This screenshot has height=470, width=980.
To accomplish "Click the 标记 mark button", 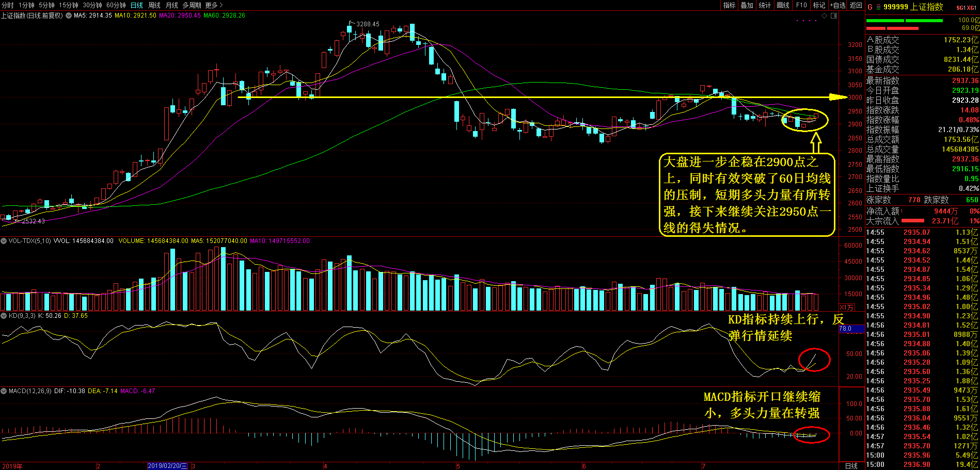I will point(819,5).
